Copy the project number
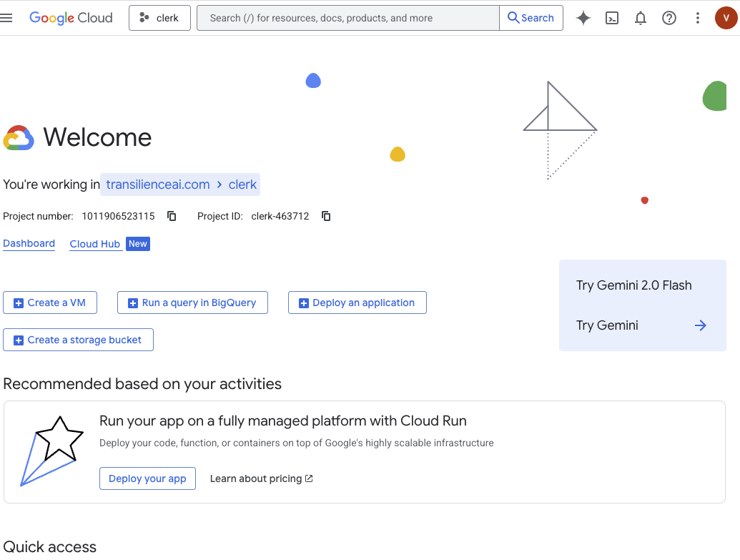The width and height of the screenshot is (740, 560). tap(172, 216)
